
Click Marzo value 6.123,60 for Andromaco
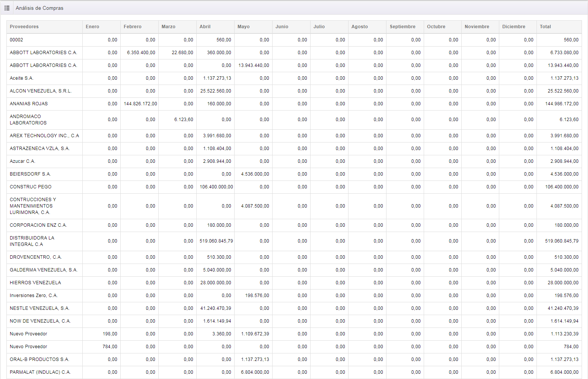point(184,120)
